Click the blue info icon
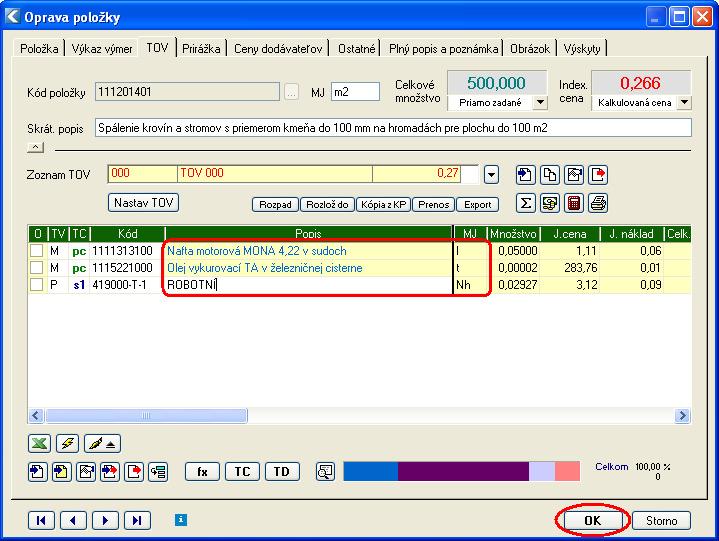The height and width of the screenshot is (541, 719). (x=181, y=519)
